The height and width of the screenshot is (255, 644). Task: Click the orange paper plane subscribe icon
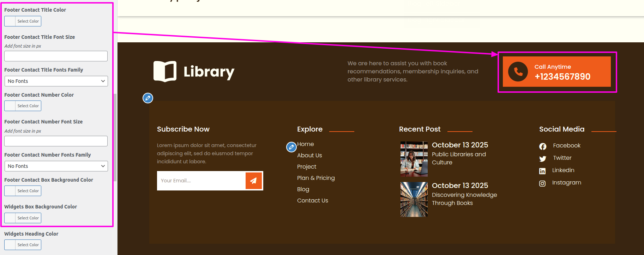[x=253, y=181]
